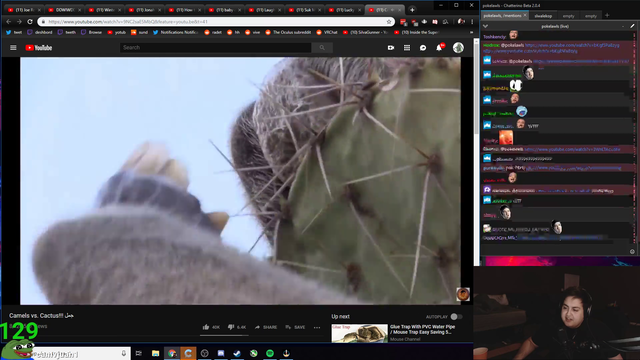Open File Explorer from the taskbar

[x=155, y=353]
